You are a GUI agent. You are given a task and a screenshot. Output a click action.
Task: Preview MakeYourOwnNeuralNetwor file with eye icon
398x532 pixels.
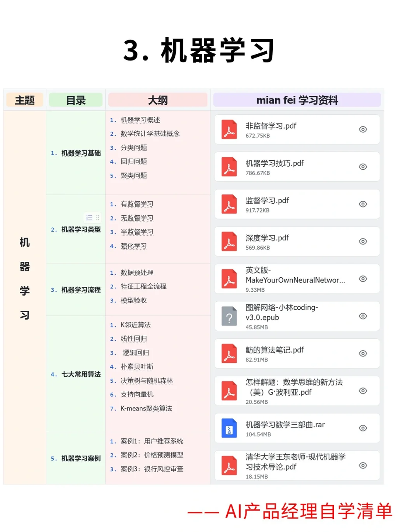[x=363, y=279]
